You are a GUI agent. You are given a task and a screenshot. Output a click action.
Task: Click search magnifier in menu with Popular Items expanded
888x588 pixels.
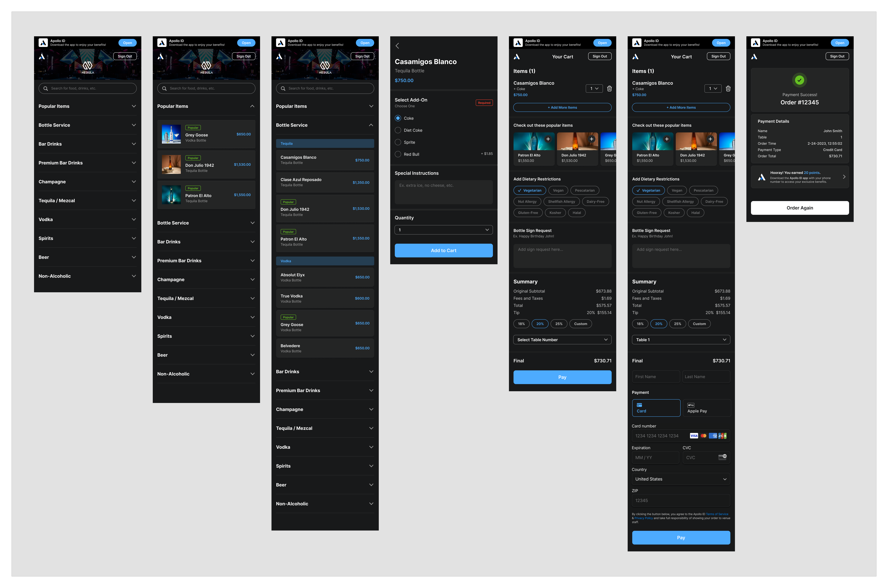[164, 89]
